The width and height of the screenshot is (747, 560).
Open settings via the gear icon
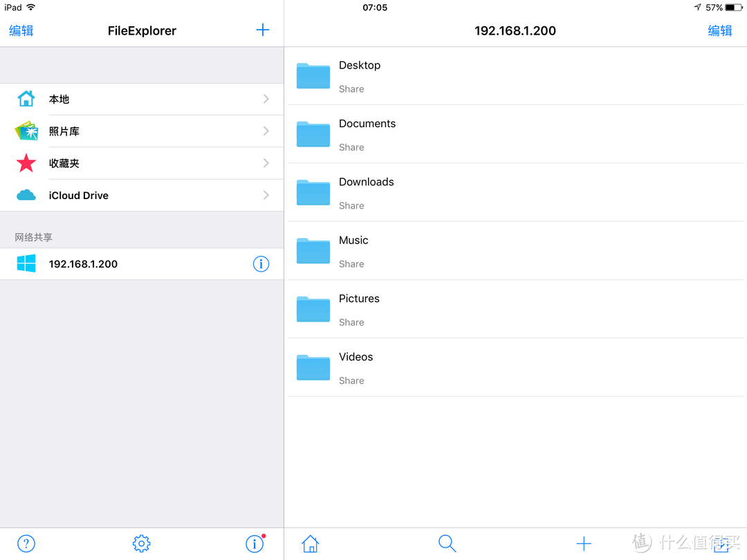click(141, 543)
